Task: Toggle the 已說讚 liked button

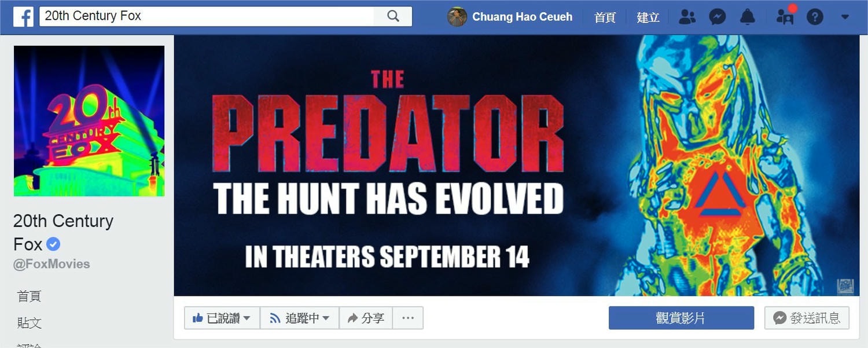Action: click(x=222, y=318)
